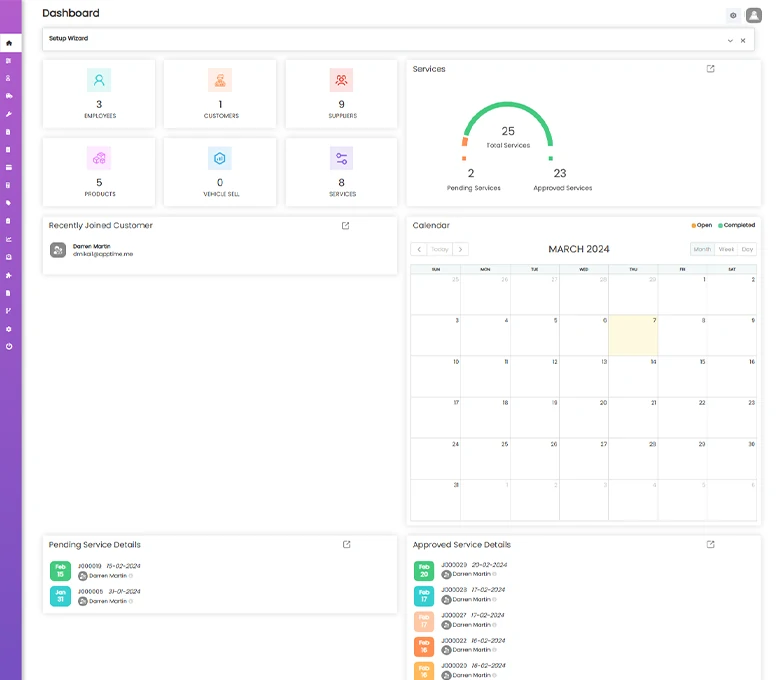This screenshot has height=680, width=780.
Task: Click 'Darren Martin' in Recently Joined Customer
Action: click(x=92, y=246)
